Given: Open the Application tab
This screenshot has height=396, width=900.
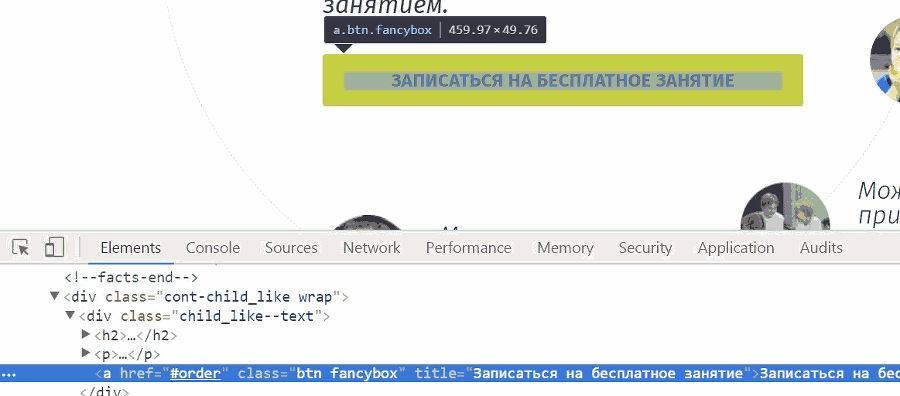Looking at the screenshot, I should 736,248.
